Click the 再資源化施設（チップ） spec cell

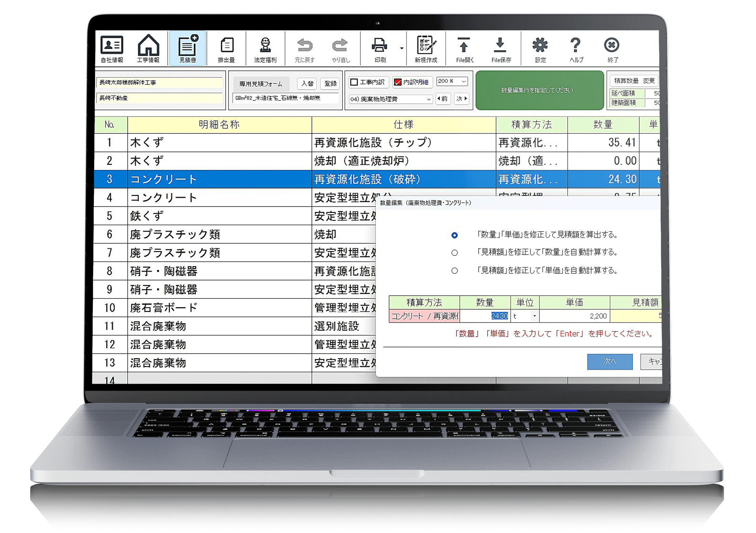[403, 142]
